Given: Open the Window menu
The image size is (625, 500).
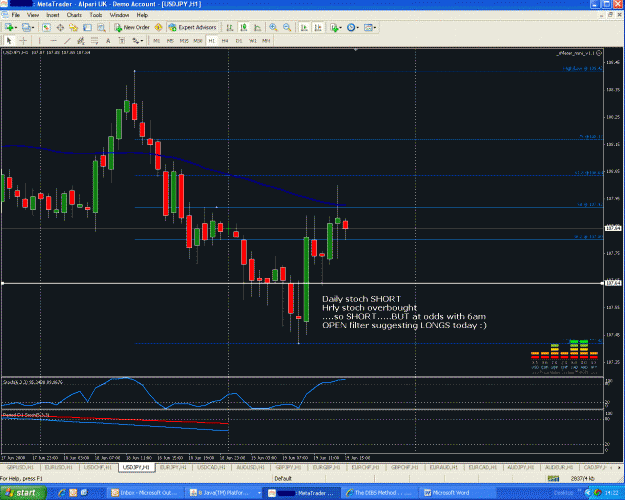Looking at the screenshot, I should pyautogui.click(x=119, y=15).
